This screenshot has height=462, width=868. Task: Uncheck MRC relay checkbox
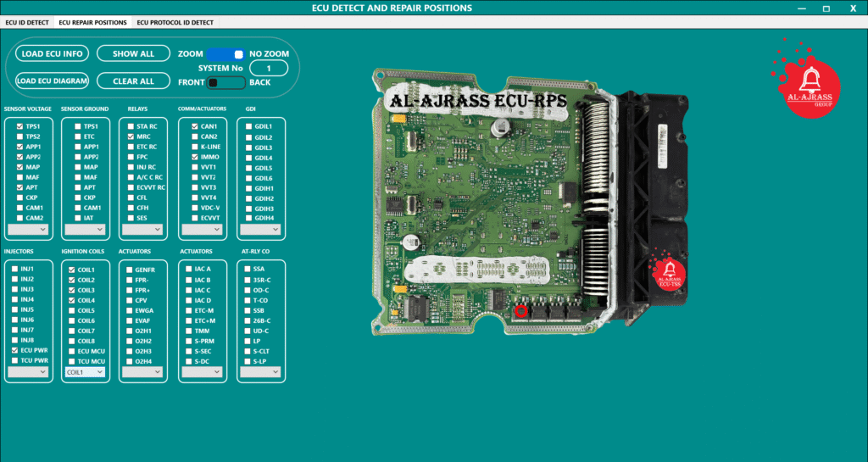[x=131, y=136]
